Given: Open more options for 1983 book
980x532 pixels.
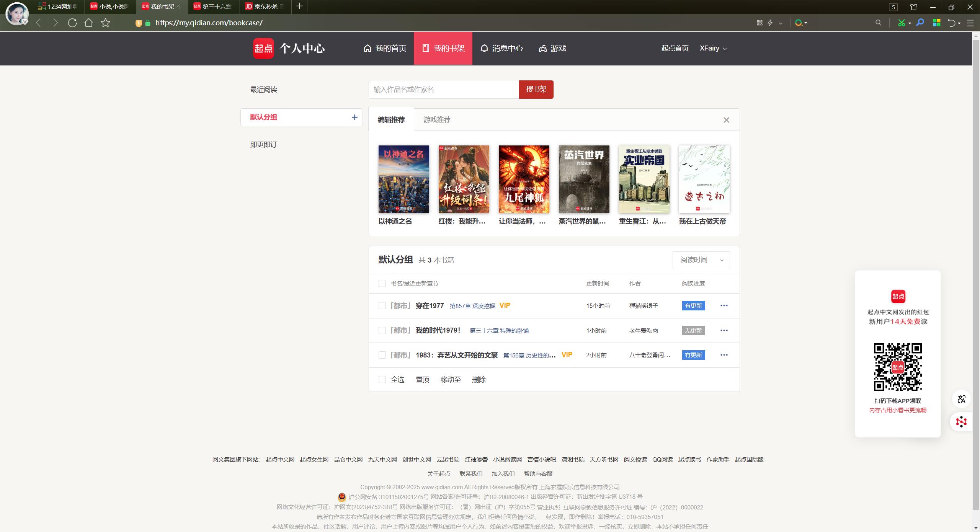Looking at the screenshot, I should pyautogui.click(x=724, y=355).
